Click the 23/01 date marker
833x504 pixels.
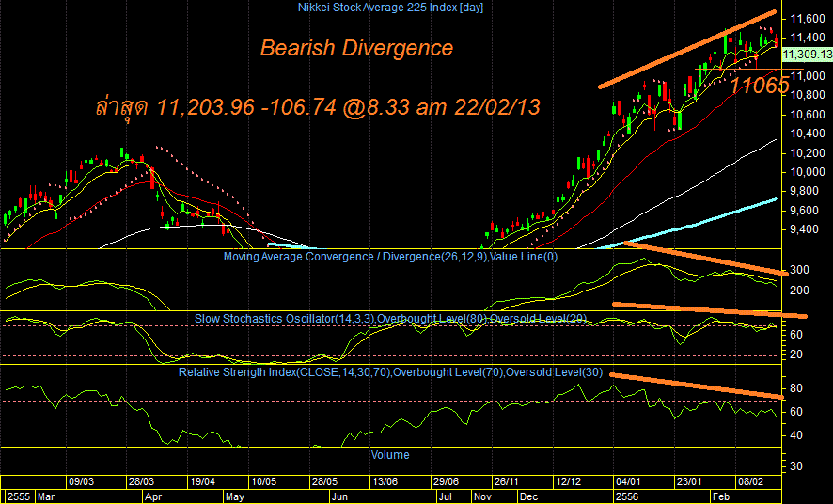(x=689, y=482)
